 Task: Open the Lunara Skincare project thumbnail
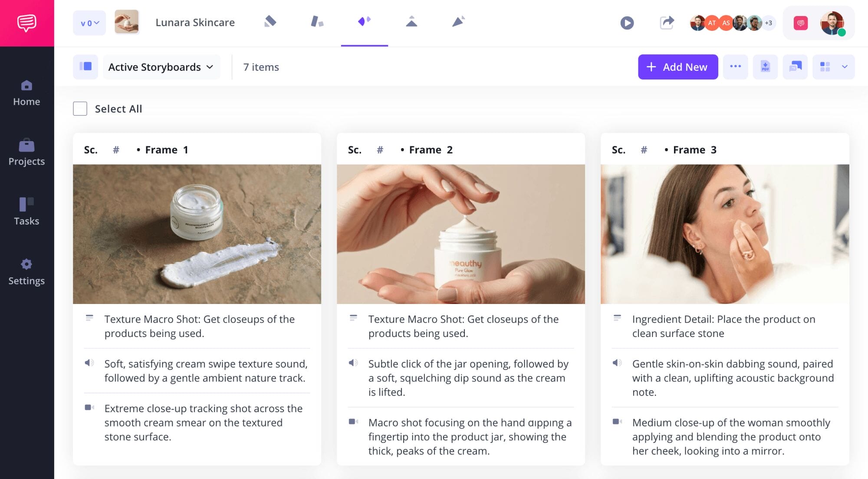click(x=127, y=22)
